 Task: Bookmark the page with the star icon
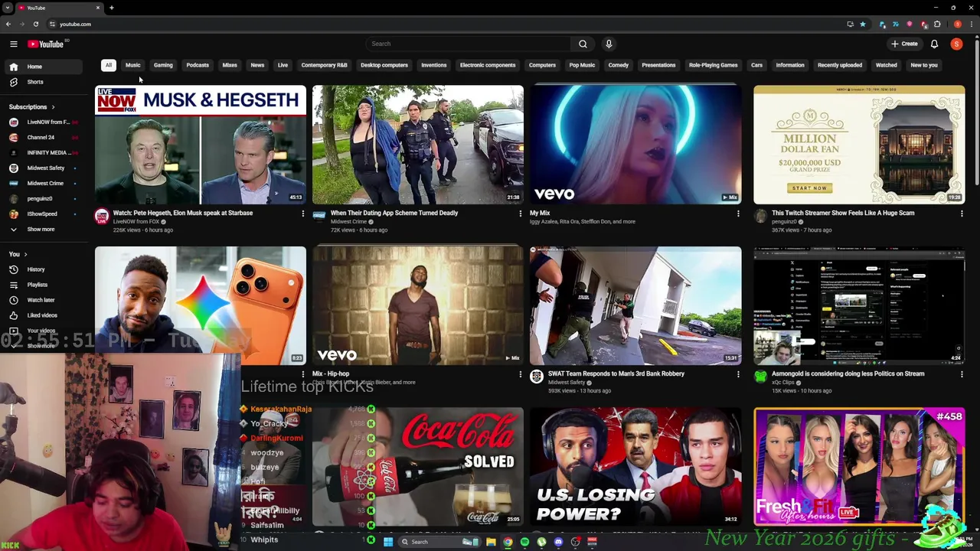863,24
